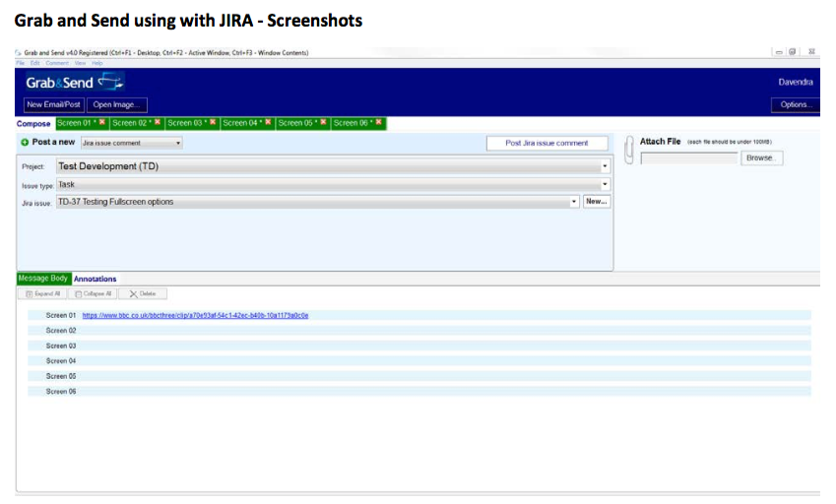Viewport: 836px width, 504px height.
Task: Close the Screen 01 tab with red X
Action: [x=102, y=122]
